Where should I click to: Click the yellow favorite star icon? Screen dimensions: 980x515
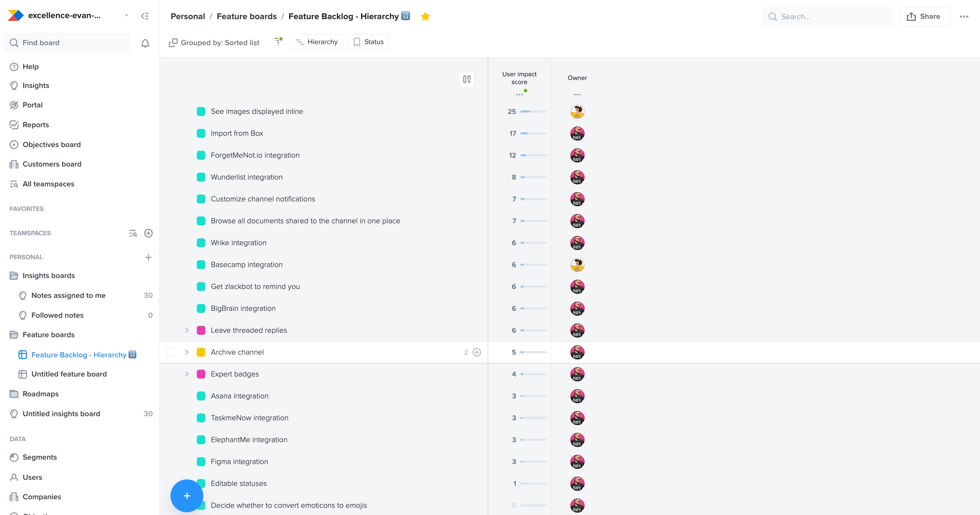425,16
